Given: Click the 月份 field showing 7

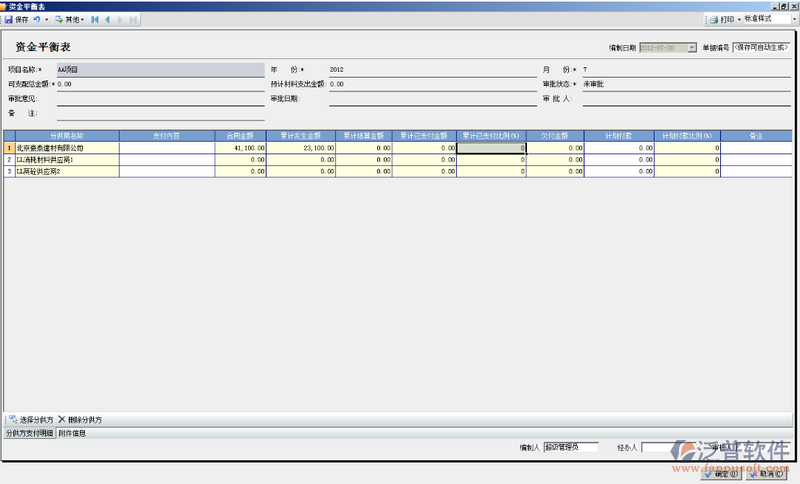Looking at the screenshot, I should [686, 70].
